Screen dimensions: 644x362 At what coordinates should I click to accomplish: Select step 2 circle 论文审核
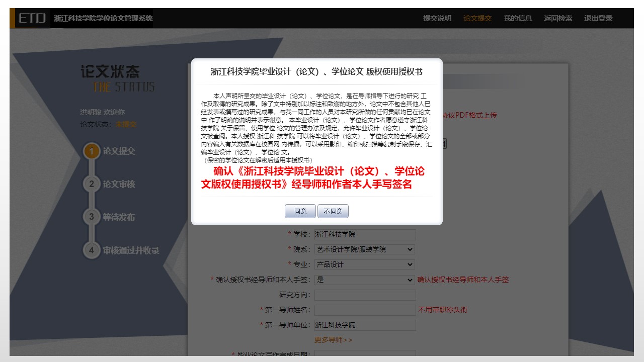tap(92, 184)
